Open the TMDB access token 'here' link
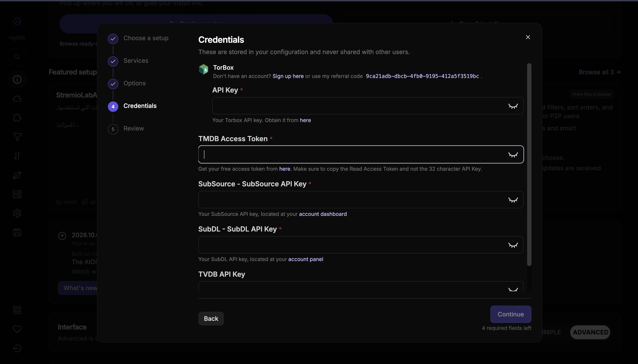Image resolution: width=638 pixels, height=364 pixels. [285, 169]
